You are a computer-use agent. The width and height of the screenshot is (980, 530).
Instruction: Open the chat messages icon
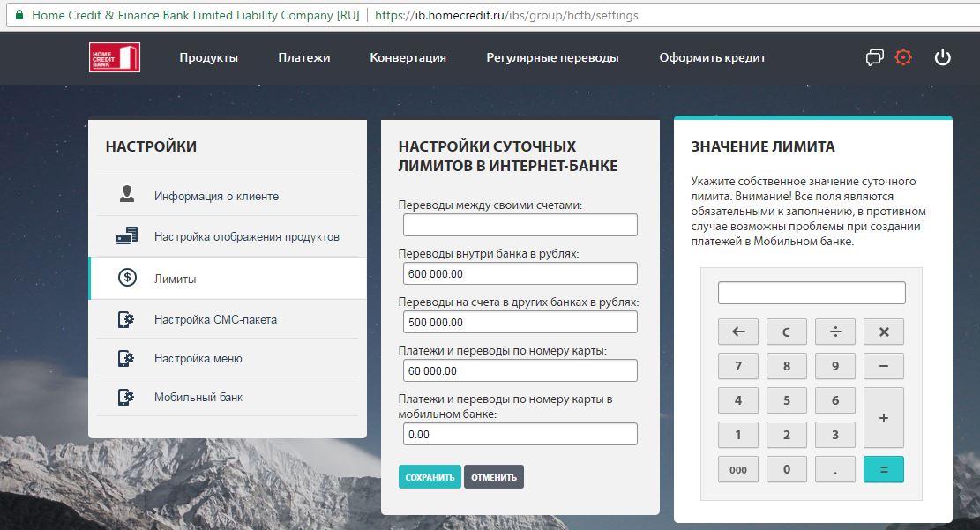tap(874, 58)
